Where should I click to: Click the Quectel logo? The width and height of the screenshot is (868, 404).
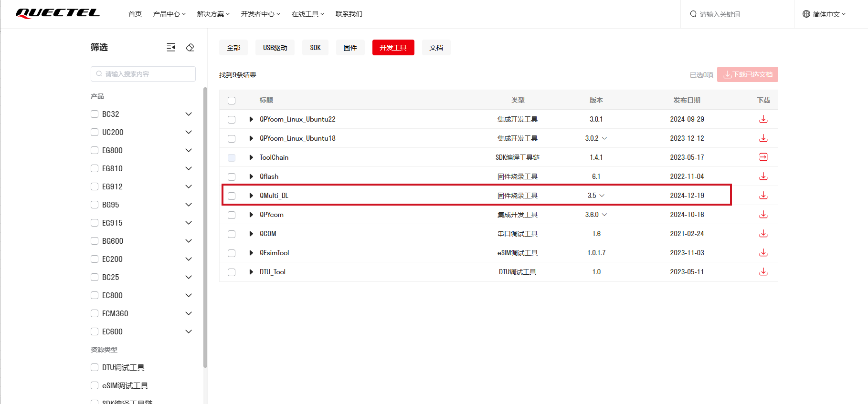58,13
